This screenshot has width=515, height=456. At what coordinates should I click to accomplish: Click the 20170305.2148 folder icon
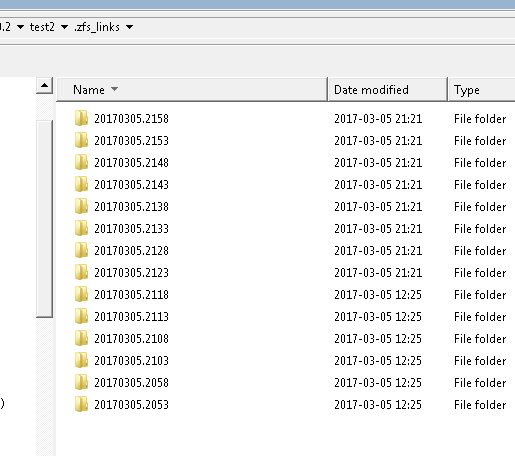click(x=81, y=162)
